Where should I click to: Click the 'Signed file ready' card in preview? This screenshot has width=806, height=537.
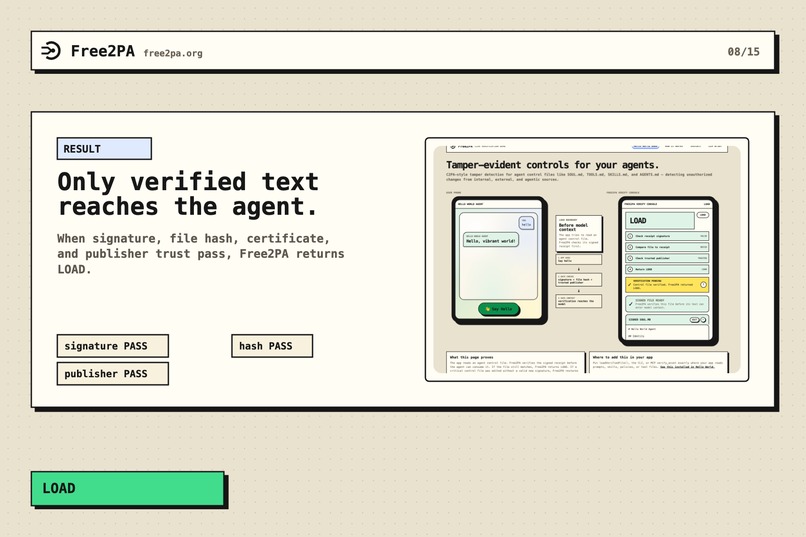click(667, 304)
